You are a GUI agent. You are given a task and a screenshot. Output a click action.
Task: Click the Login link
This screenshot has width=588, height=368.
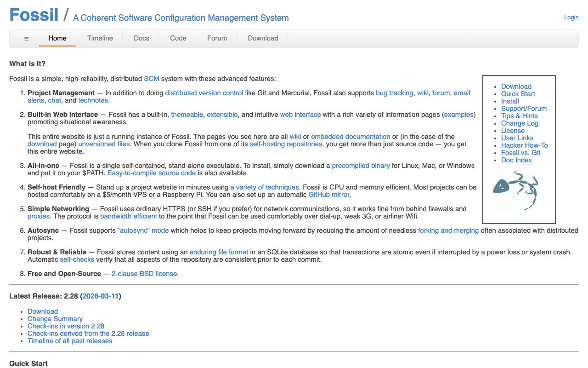pyautogui.click(x=571, y=17)
